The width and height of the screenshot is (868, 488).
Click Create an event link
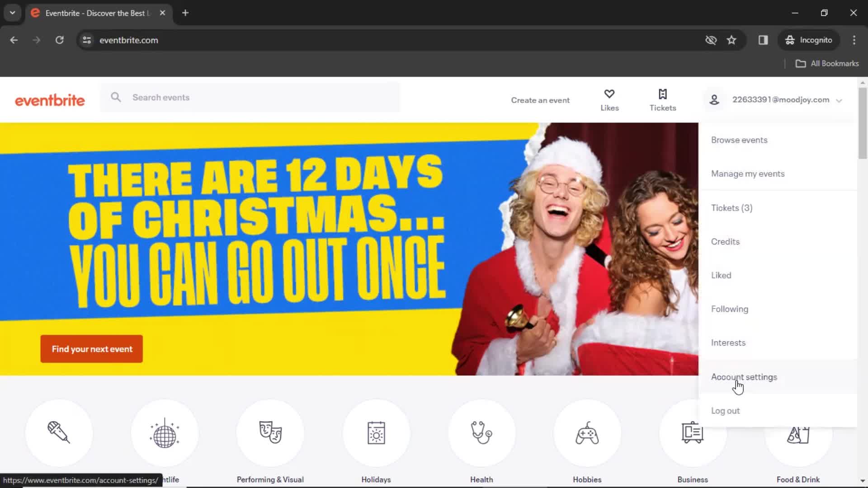point(540,99)
